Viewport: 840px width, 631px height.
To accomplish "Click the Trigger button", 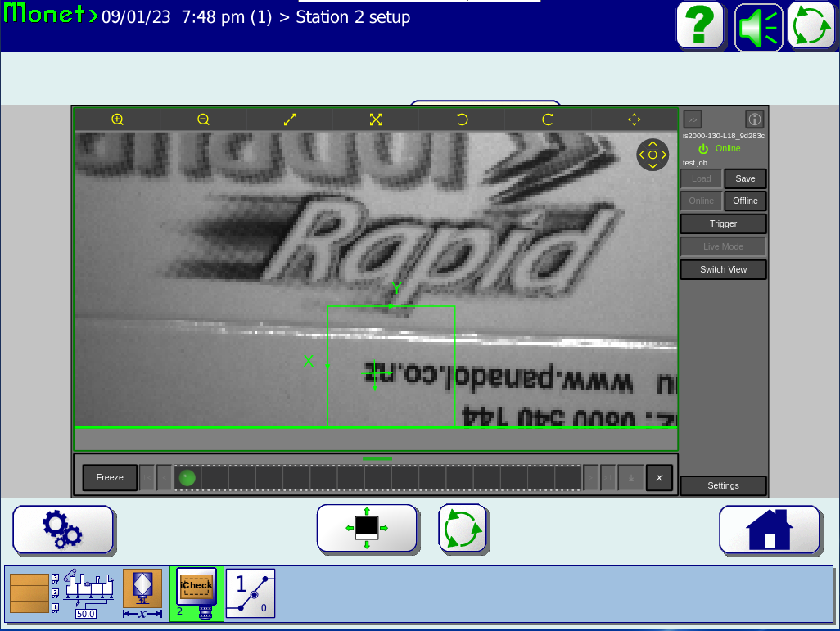I will (x=723, y=224).
